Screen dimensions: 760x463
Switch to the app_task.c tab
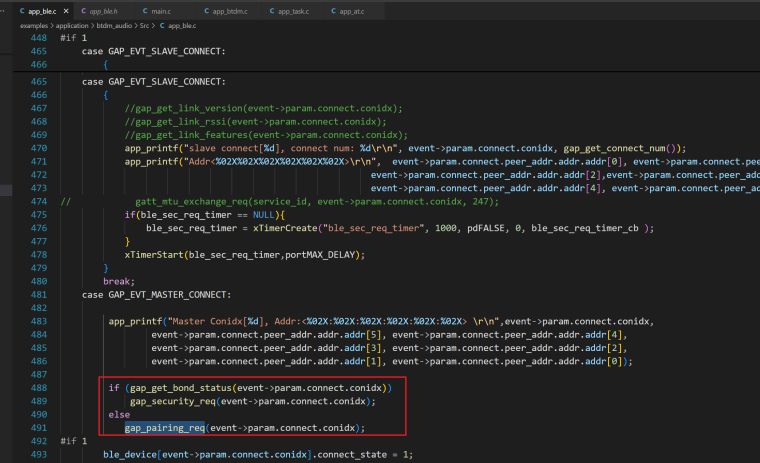pos(293,11)
